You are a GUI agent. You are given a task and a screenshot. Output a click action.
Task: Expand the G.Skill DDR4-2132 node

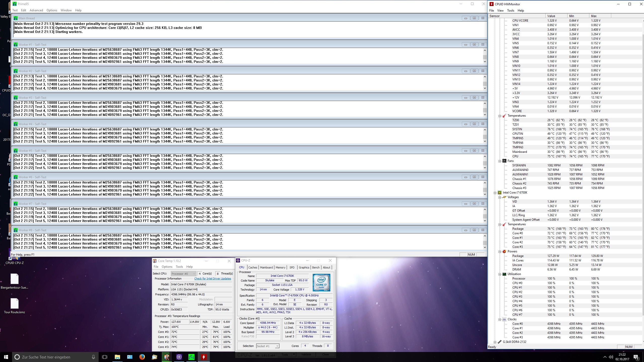pyautogui.click(x=495, y=342)
